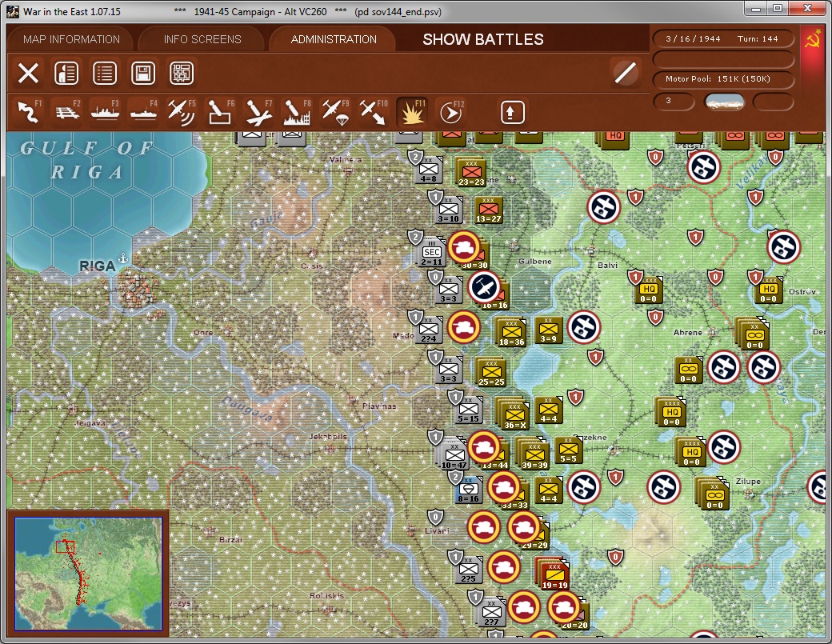Switch to the Info Screens tab

click(x=202, y=39)
